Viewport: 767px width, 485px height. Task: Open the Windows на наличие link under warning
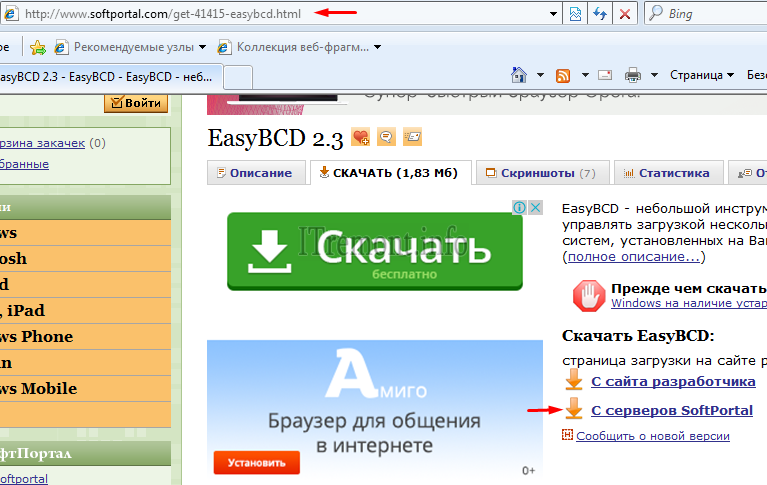click(689, 303)
